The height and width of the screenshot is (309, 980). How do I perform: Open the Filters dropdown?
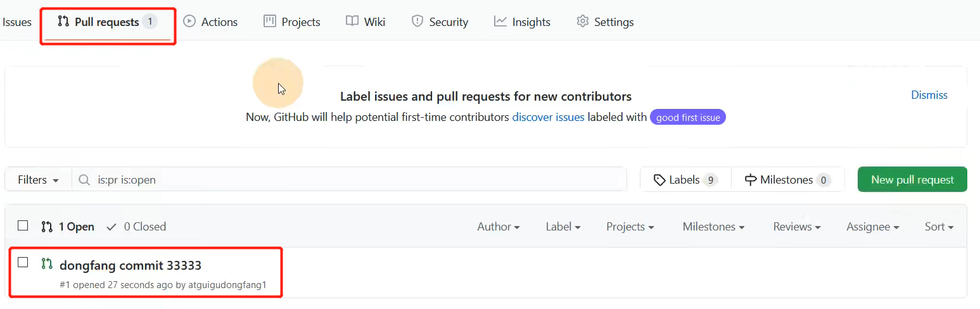point(38,180)
